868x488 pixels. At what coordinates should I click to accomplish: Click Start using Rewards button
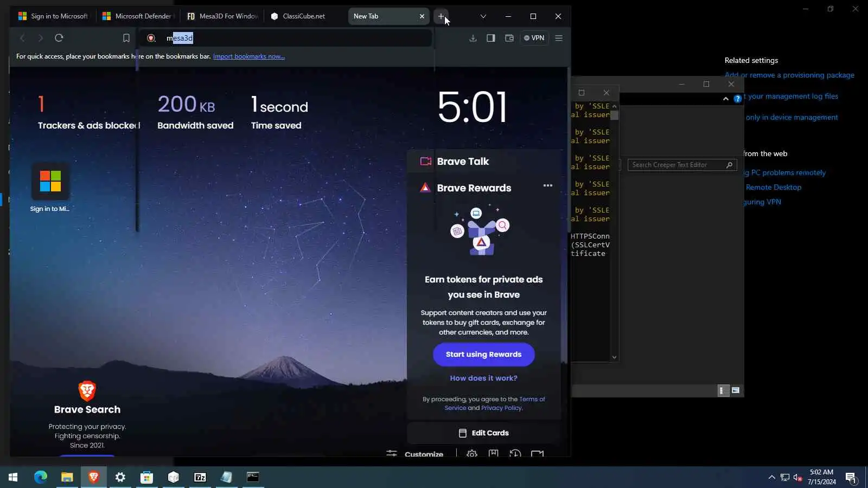tap(484, 355)
